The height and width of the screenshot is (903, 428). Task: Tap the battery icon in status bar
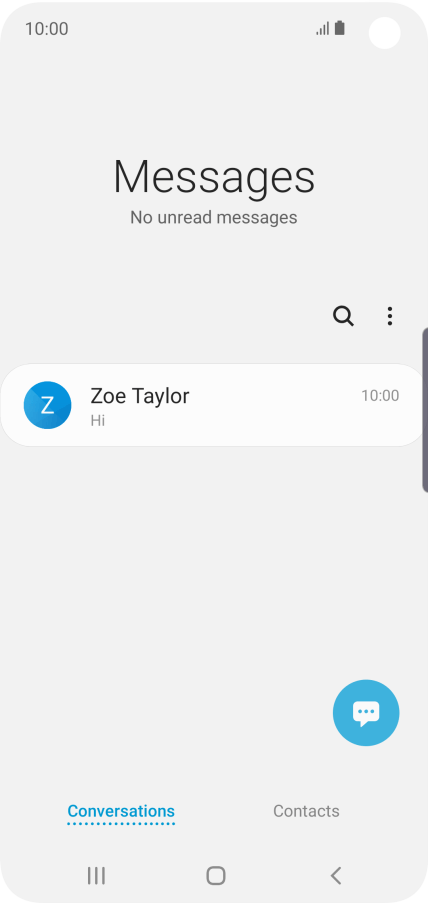pos(340,28)
